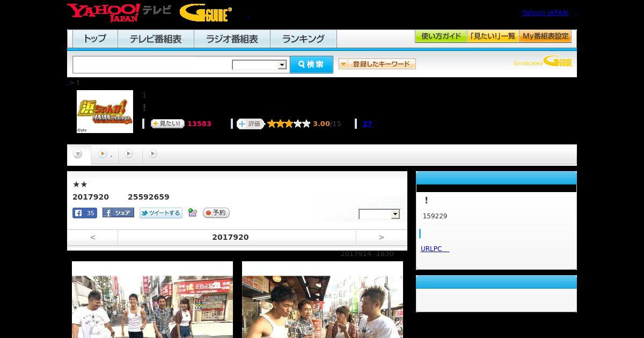Click the 予約 record button

click(216, 213)
